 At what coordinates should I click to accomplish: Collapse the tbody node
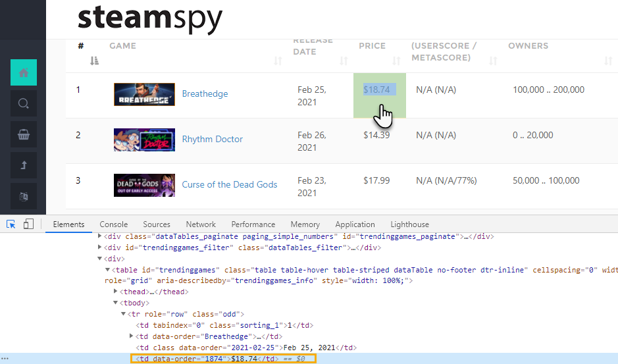(115, 303)
